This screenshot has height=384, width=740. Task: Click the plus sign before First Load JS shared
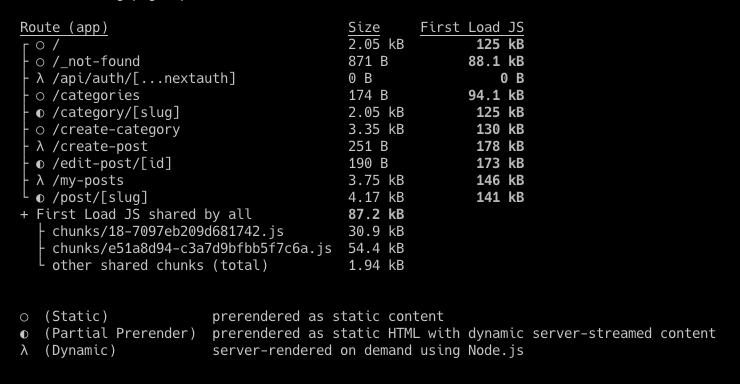[x=24, y=215]
